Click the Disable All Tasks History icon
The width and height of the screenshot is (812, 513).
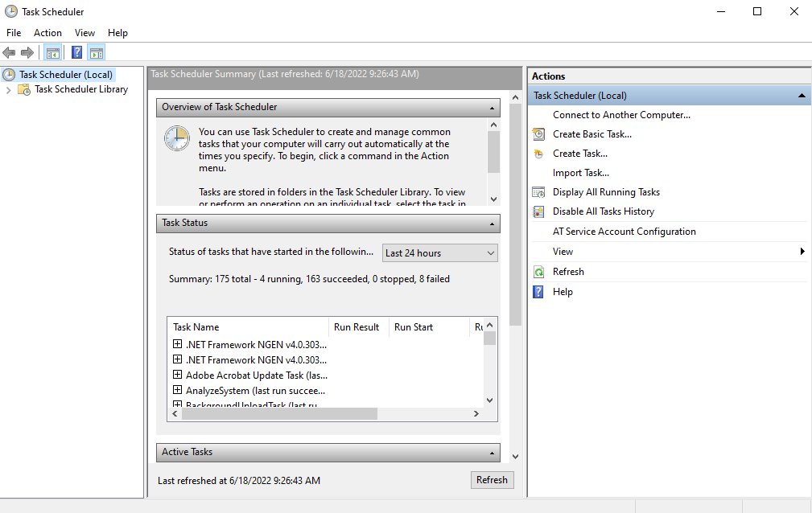click(x=538, y=211)
